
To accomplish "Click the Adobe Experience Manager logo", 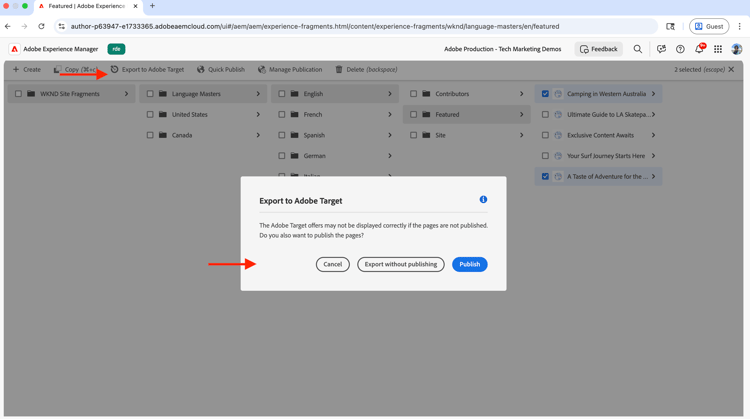I will [x=14, y=49].
